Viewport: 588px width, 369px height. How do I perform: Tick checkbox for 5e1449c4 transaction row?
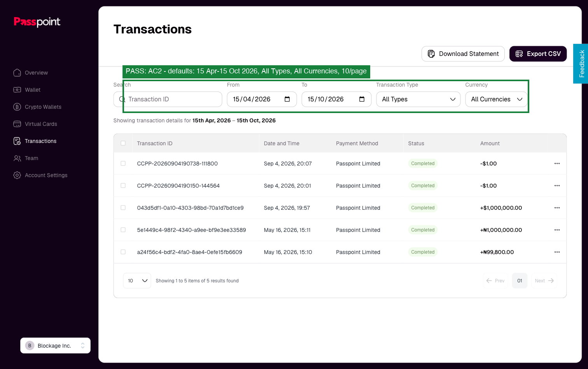tap(123, 230)
